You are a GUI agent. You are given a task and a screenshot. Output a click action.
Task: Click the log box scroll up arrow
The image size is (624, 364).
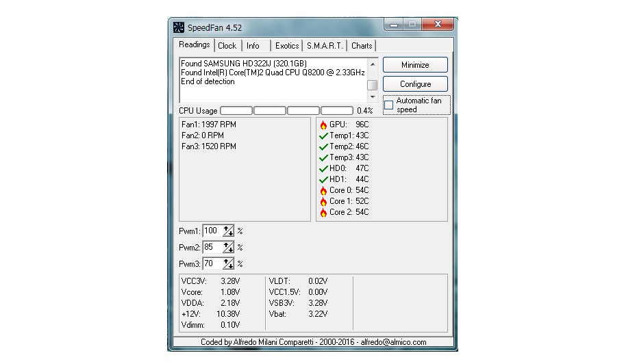(373, 64)
